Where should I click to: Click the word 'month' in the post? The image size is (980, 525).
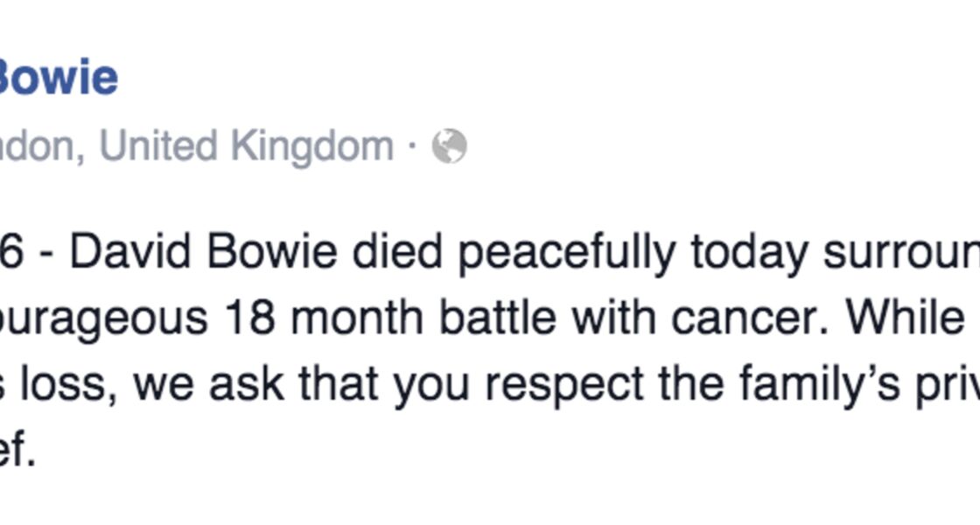357,317
